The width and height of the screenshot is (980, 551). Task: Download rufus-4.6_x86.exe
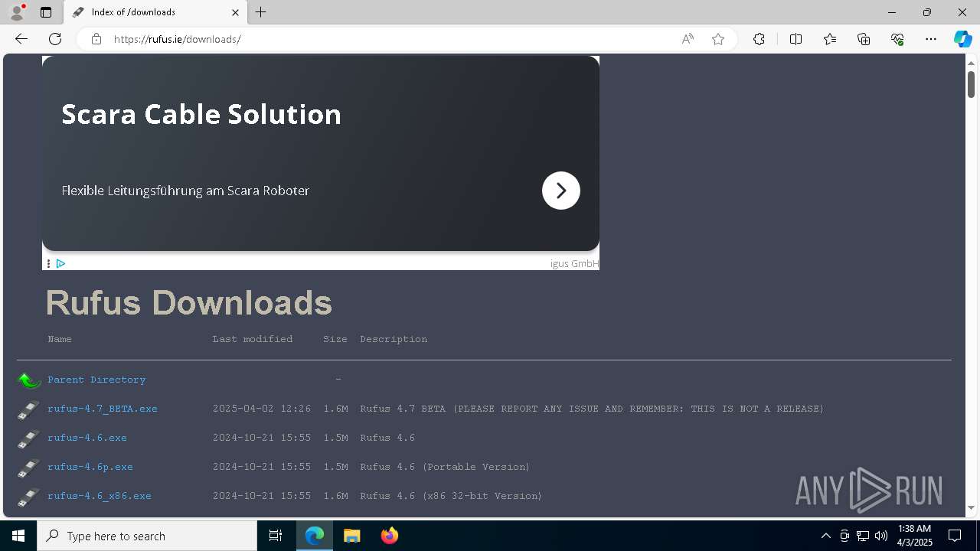pos(100,496)
